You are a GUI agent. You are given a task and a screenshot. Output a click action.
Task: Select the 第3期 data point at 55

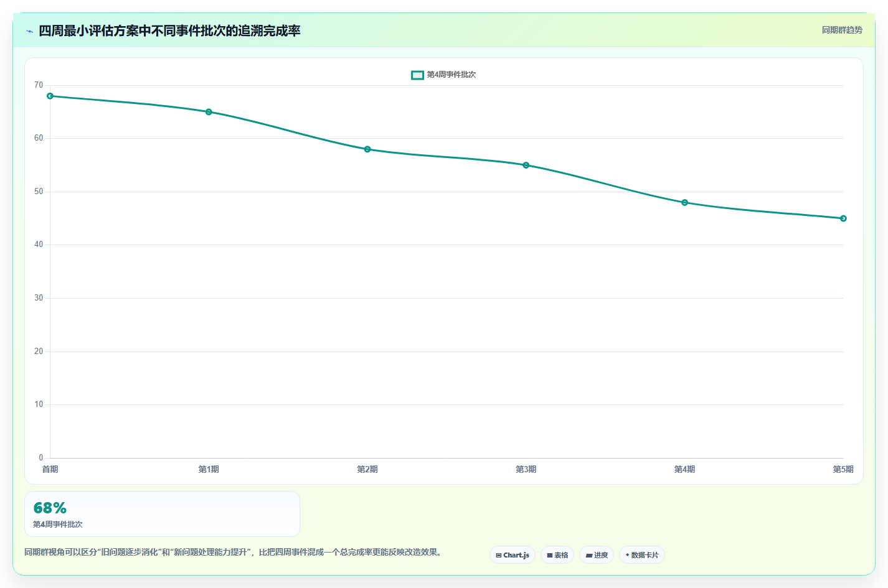(526, 166)
